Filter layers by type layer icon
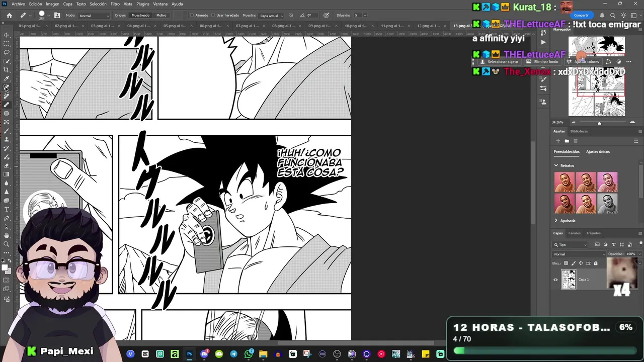The height and width of the screenshot is (362, 644). pyautogui.click(x=613, y=245)
